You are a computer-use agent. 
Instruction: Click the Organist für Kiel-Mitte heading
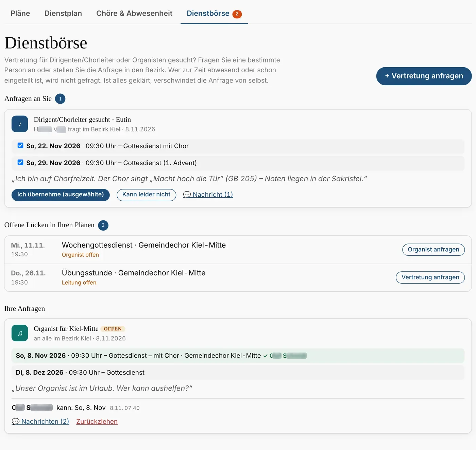(x=66, y=329)
